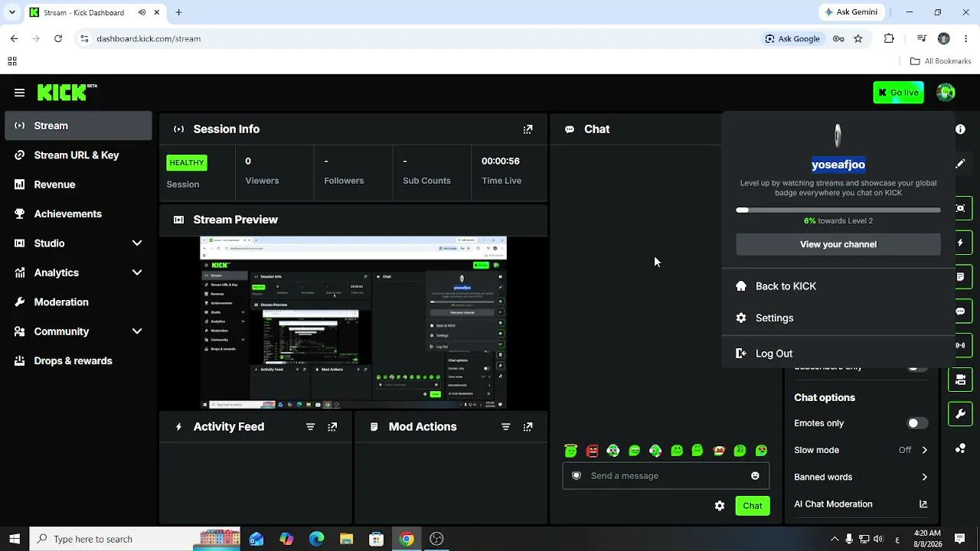
Task: Select Back to KICK menu entry
Action: point(838,286)
